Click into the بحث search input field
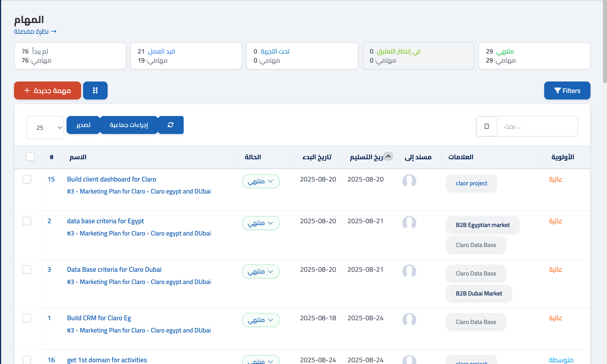607x364 pixels. (537, 126)
